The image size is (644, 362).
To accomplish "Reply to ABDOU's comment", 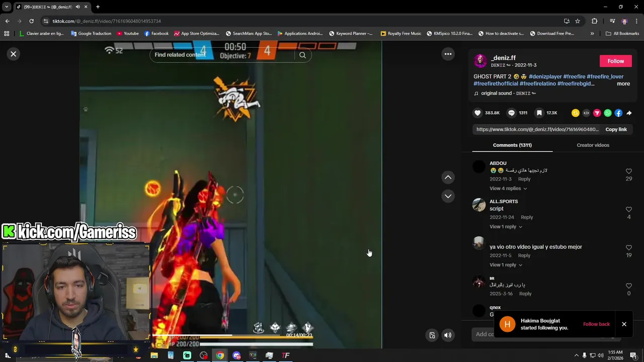I will pyautogui.click(x=524, y=179).
